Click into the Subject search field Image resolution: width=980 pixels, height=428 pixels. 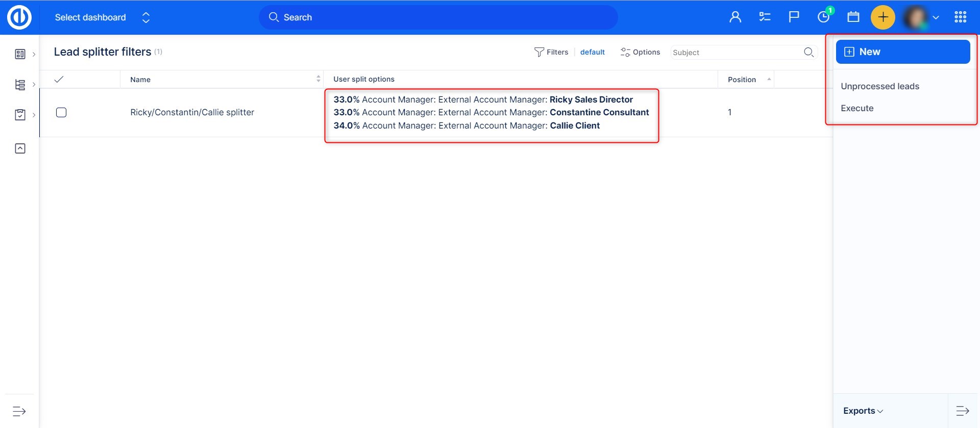(x=735, y=53)
